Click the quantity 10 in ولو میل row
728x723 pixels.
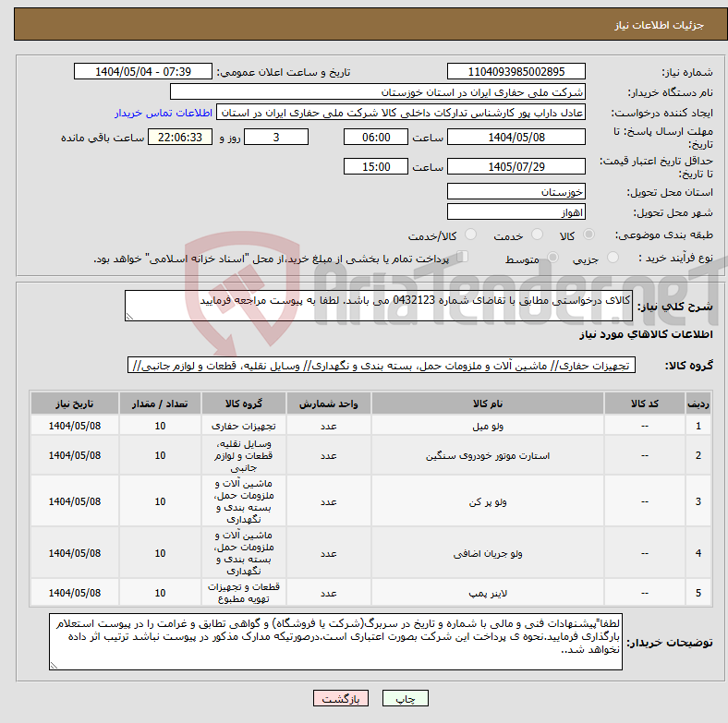coord(160,426)
